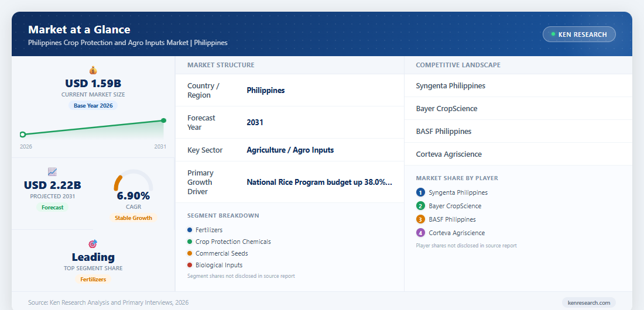Click the COMPETITIVE LANDSCAPE section header

[x=458, y=65]
